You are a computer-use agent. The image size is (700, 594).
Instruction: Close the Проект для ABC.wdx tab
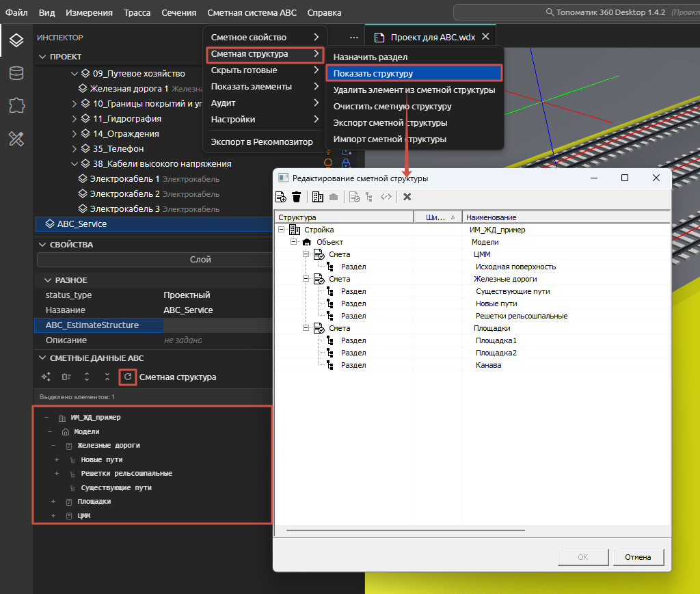pyautogui.click(x=486, y=37)
